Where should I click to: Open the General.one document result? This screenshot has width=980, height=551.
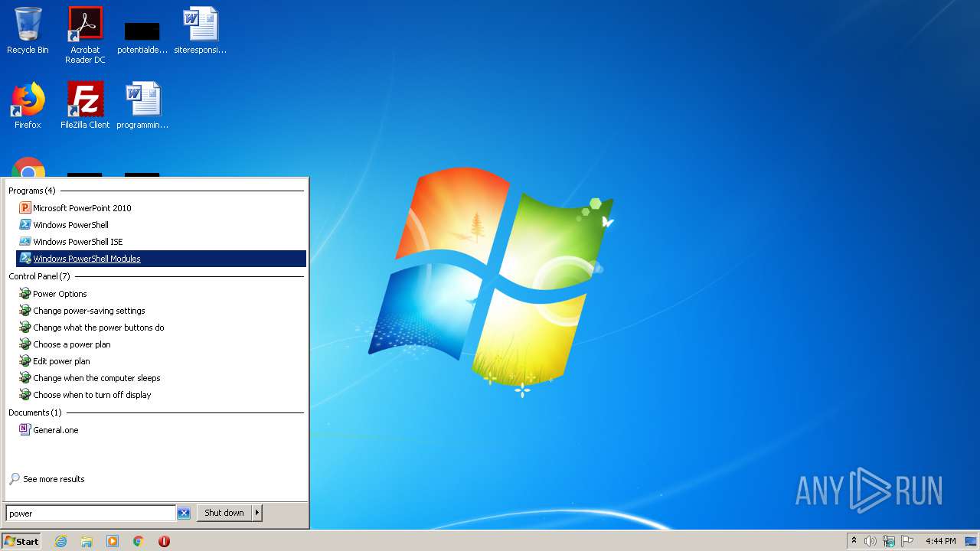coord(161,430)
